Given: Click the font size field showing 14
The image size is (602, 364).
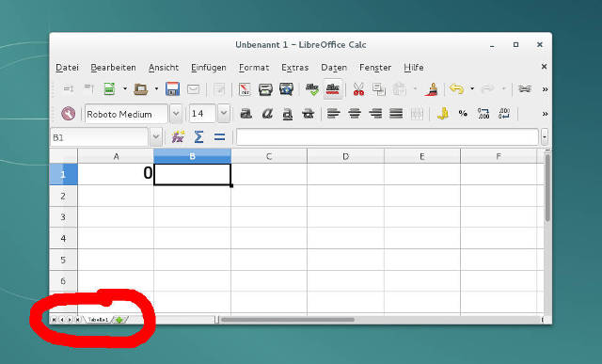Looking at the screenshot, I should click(202, 114).
